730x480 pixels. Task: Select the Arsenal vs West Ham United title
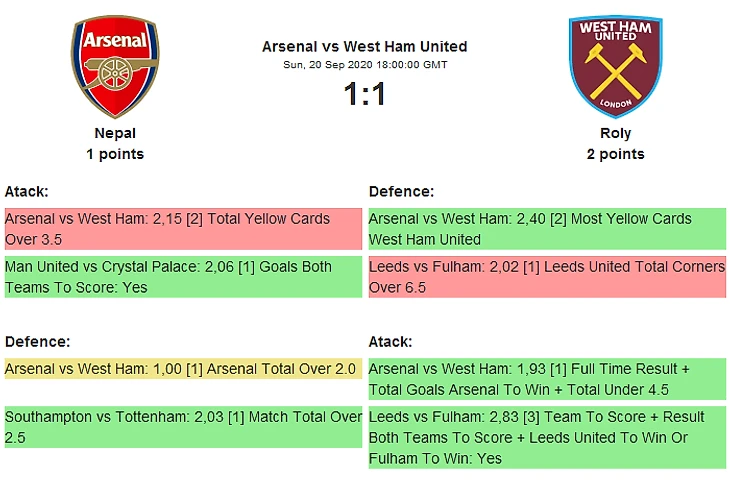[x=364, y=46]
